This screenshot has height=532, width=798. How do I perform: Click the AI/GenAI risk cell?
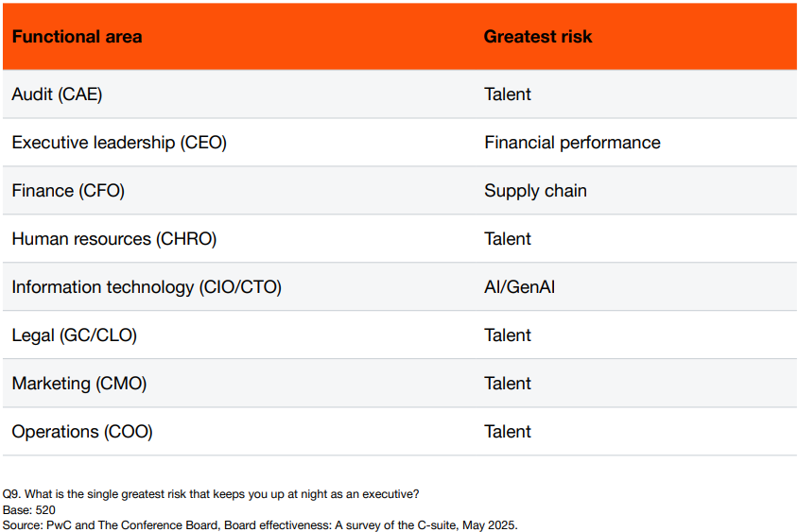pyautogui.click(x=519, y=287)
